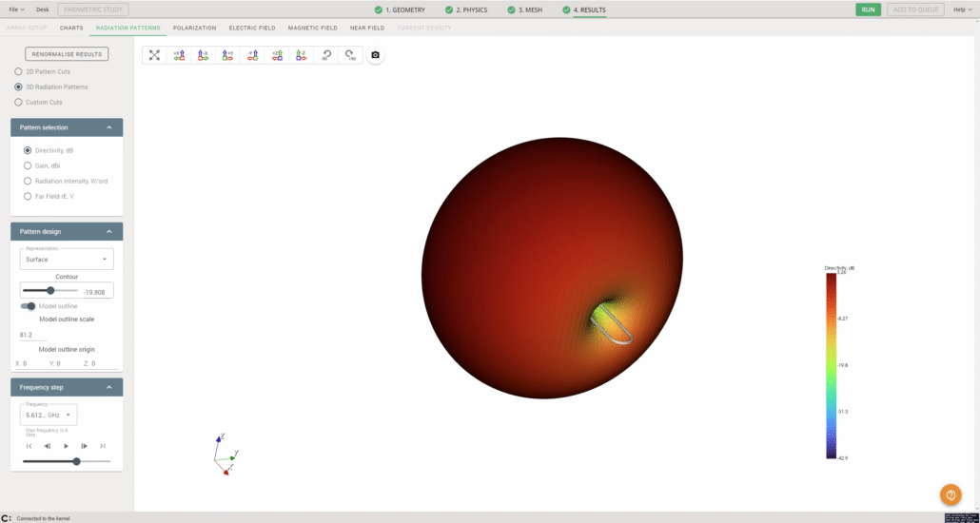The image size is (980, 523).
Task: Rotate view by +90 degrees
Action: coord(350,55)
